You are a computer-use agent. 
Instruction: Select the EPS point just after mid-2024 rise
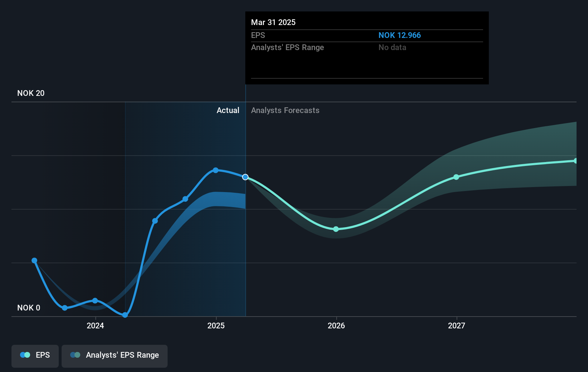click(155, 221)
